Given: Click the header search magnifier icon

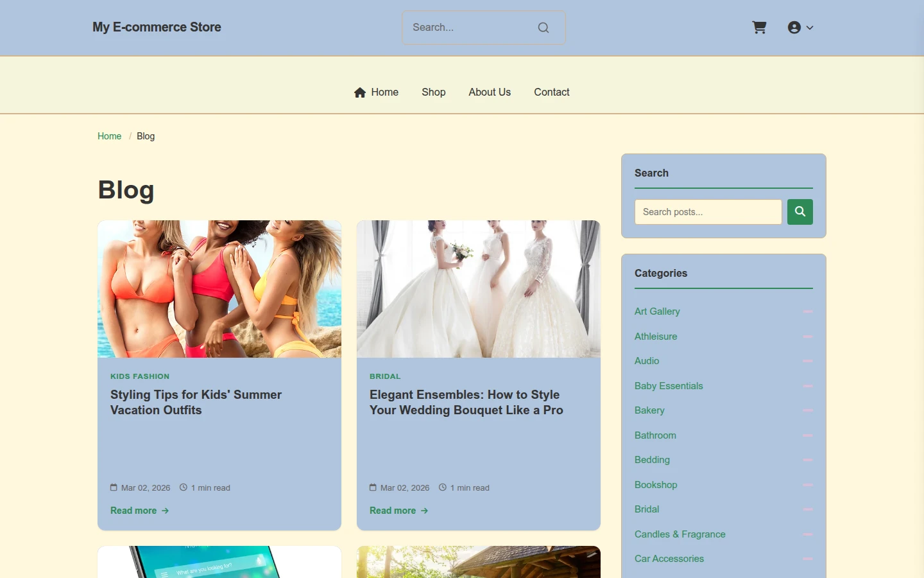Looking at the screenshot, I should 543,28.
